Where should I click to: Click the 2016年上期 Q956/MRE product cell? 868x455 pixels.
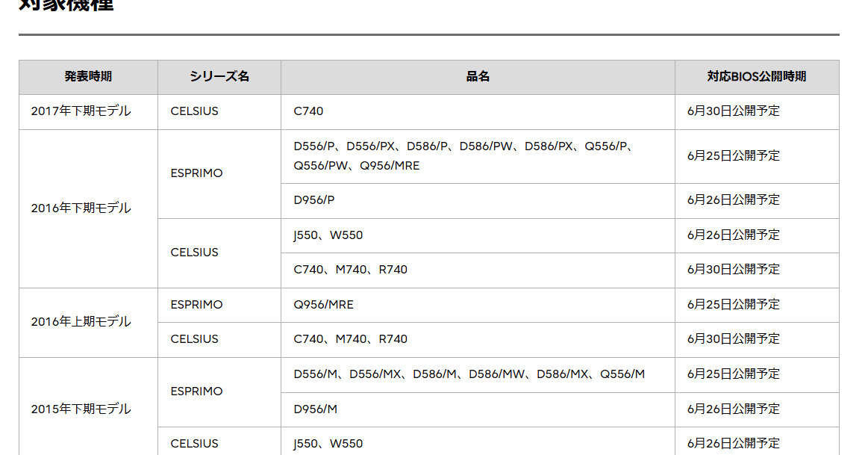click(478, 306)
